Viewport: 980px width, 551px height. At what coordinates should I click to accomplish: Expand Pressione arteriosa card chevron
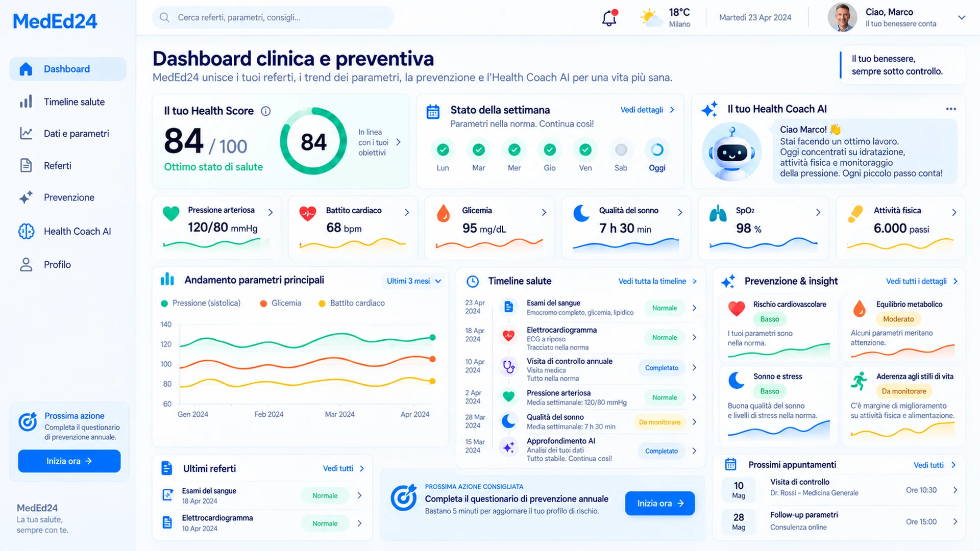[x=271, y=212]
